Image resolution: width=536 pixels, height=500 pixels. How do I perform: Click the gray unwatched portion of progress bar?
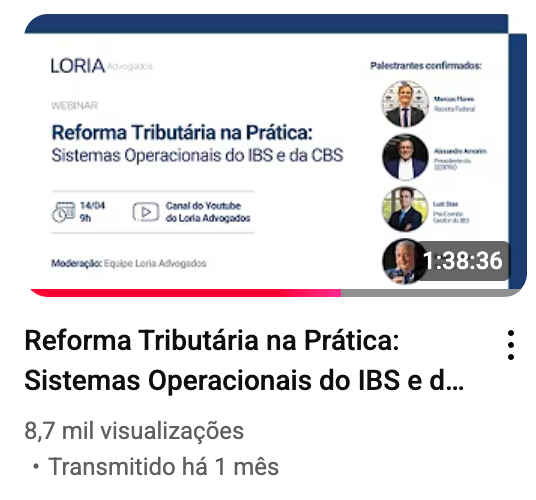click(x=431, y=293)
